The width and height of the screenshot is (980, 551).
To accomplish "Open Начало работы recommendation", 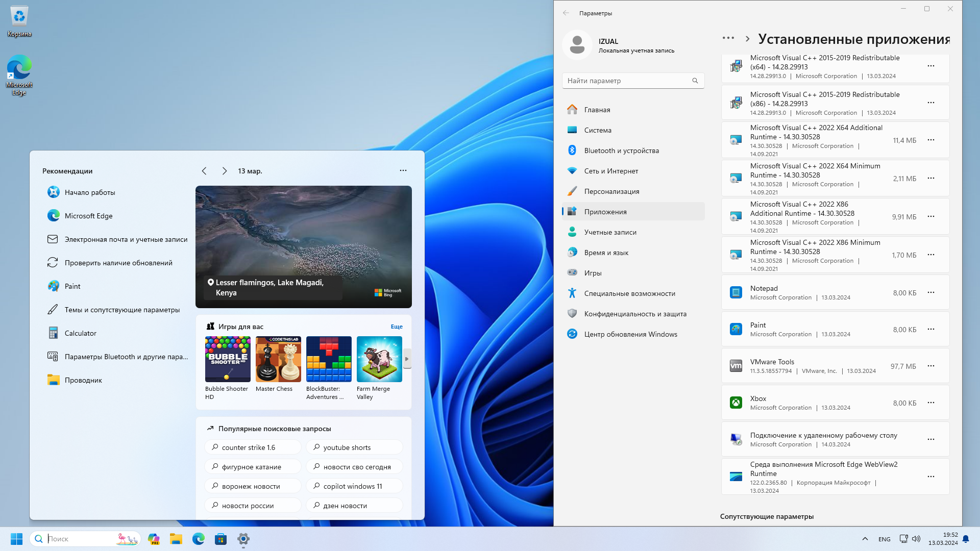I will (117, 192).
